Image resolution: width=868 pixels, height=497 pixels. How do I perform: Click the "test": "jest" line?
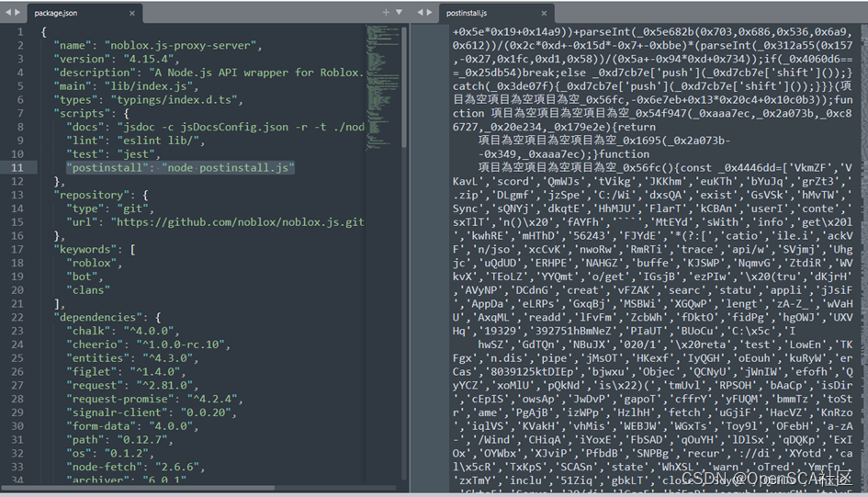pos(113,153)
